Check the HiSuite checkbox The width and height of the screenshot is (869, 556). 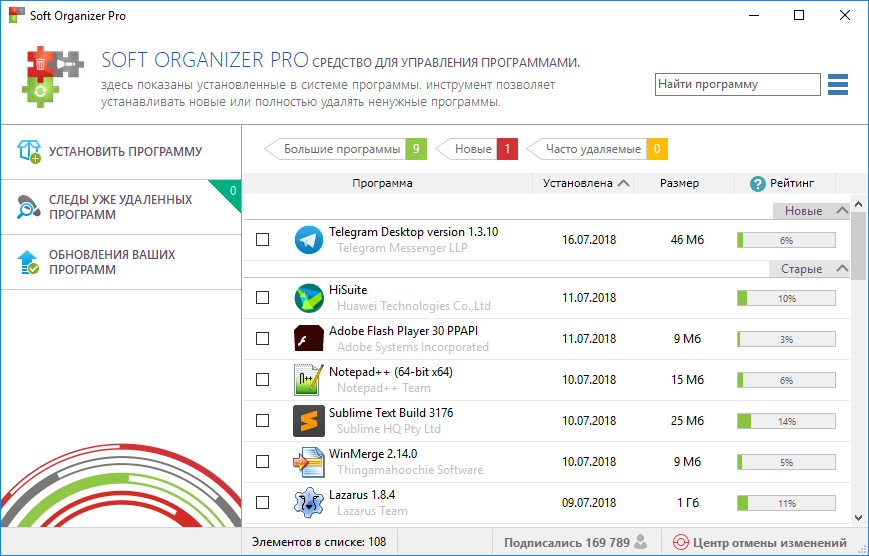263,298
